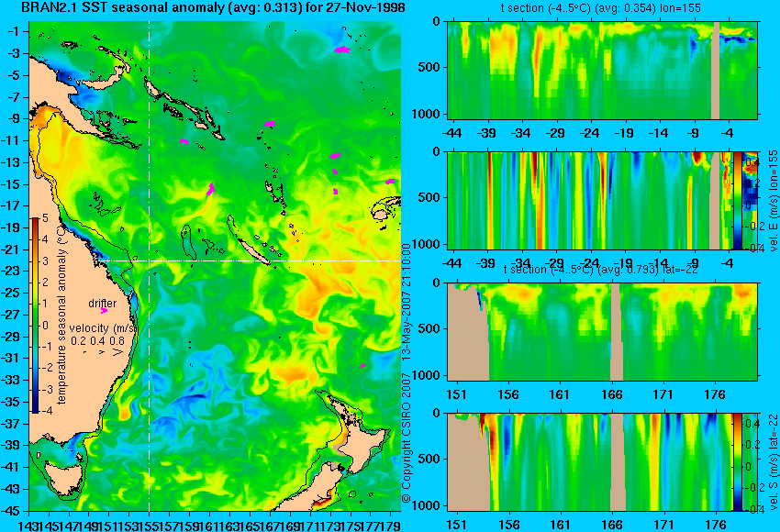Viewport: 780px width, 532px height.
Task: Click the 'velocity (m/s)' legend label
Action: coord(104,328)
